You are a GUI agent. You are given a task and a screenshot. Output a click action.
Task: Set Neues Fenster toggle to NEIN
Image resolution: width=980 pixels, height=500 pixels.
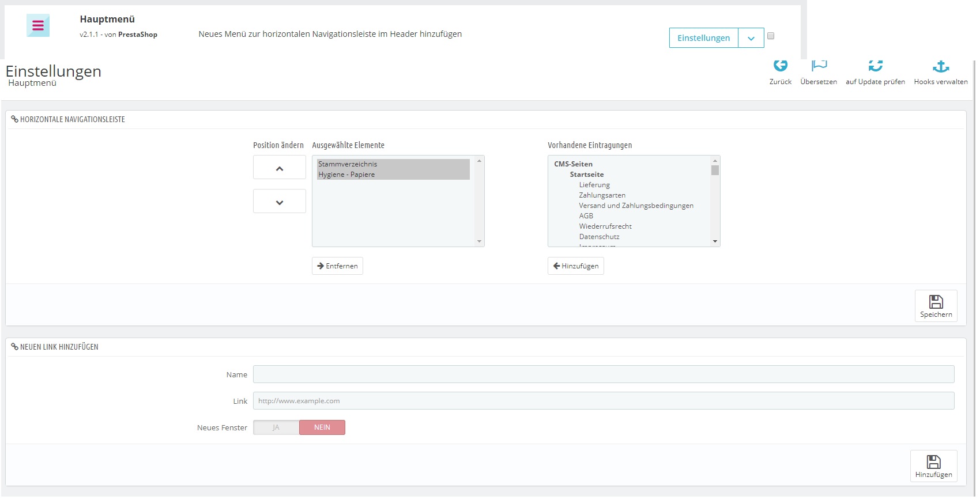322,427
